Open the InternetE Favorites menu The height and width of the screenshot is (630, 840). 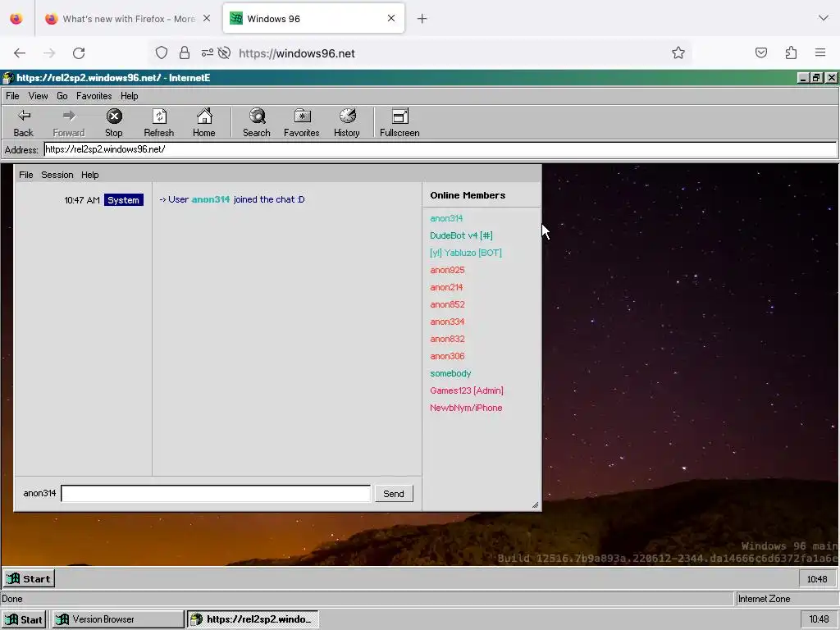point(94,96)
